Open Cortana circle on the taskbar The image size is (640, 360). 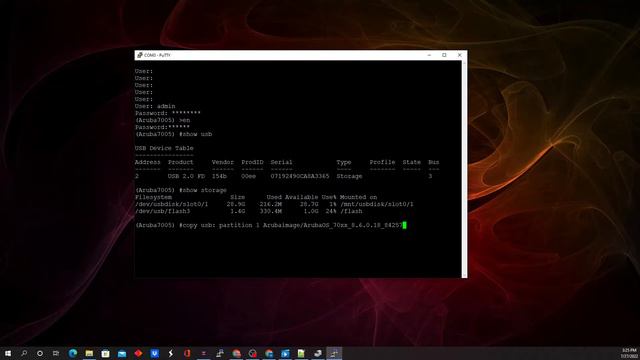coord(40,353)
